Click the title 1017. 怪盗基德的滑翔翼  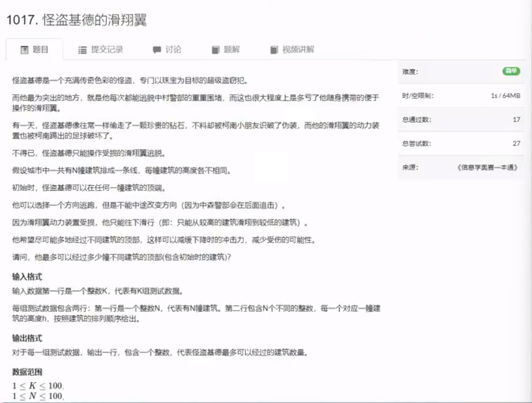pyautogui.click(x=77, y=20)
